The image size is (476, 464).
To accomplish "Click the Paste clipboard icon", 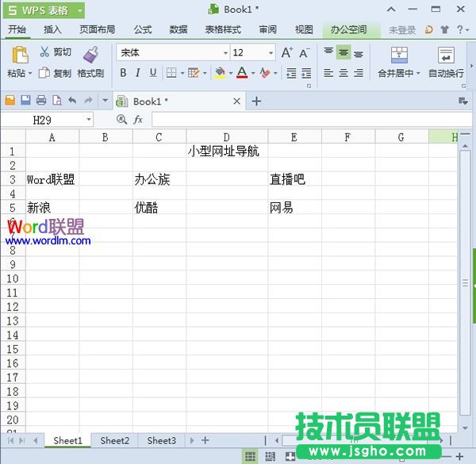I will [x=20, y=56].
